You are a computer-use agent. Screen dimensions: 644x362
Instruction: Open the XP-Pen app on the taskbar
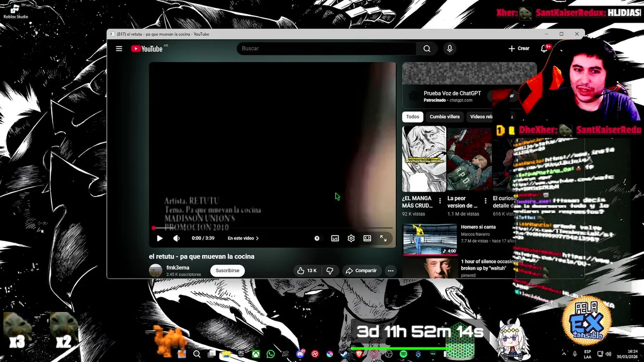285,354
